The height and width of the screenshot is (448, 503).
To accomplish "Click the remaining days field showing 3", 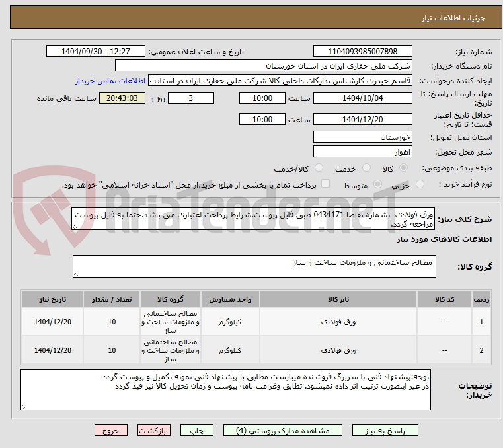I will (191, 98).
